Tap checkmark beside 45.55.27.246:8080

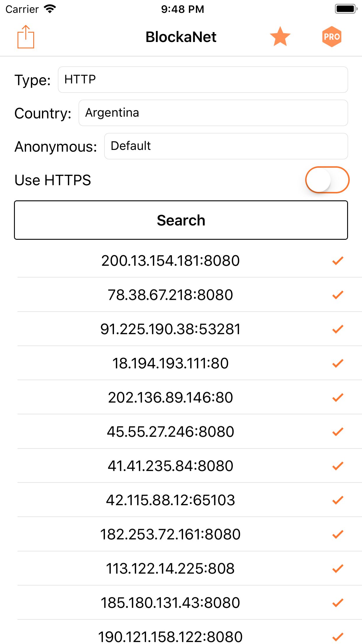coord(338,431)
